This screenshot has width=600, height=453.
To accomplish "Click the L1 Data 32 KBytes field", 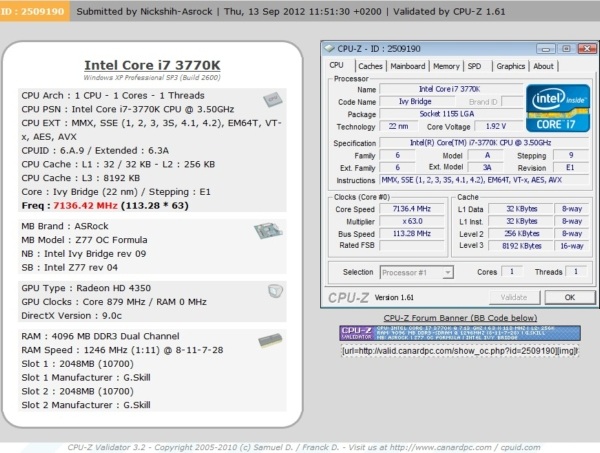I will coord(521,209).
